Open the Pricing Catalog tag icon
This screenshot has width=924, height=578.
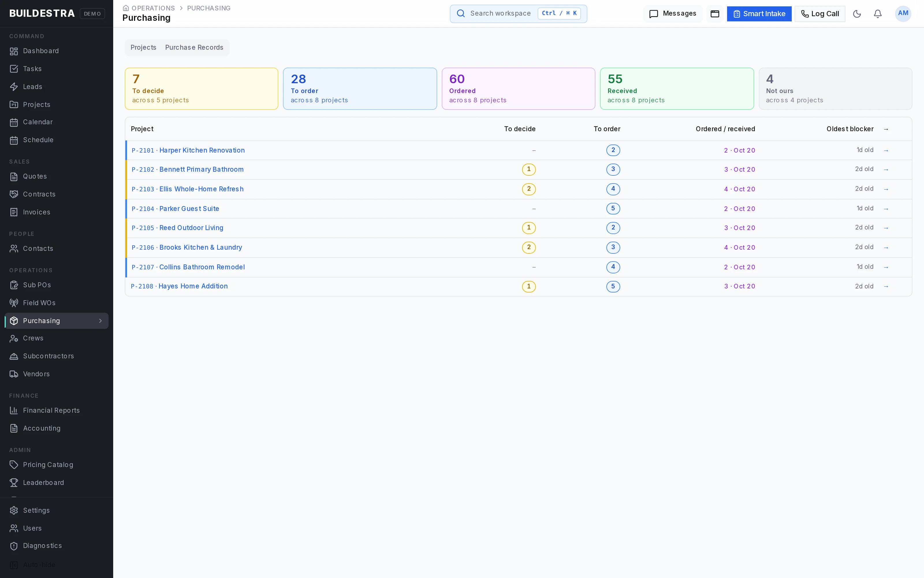[x=14, y=465]
